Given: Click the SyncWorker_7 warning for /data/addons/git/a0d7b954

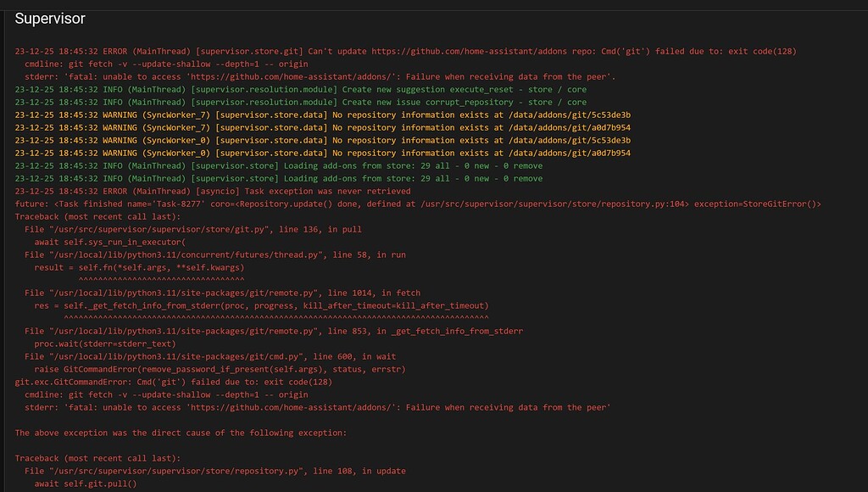Looking at the screenshot, I should coord(322,127).
